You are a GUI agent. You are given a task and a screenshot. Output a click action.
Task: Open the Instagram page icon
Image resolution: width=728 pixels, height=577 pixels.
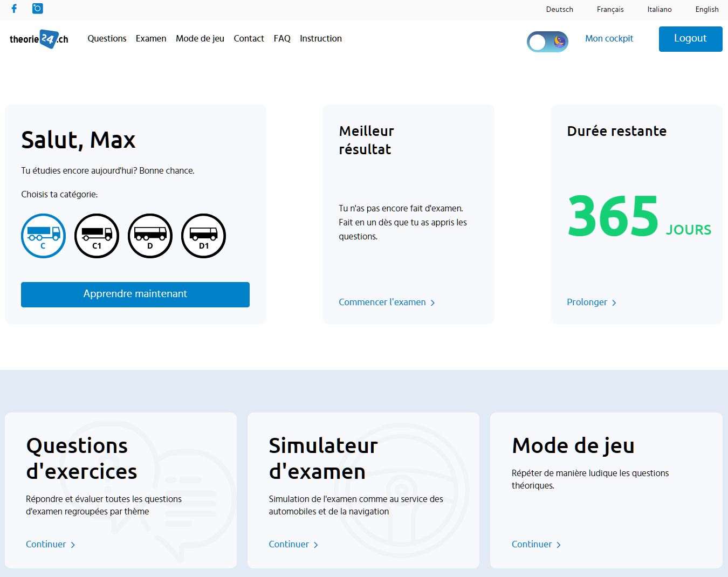click(x=37, y=9)
